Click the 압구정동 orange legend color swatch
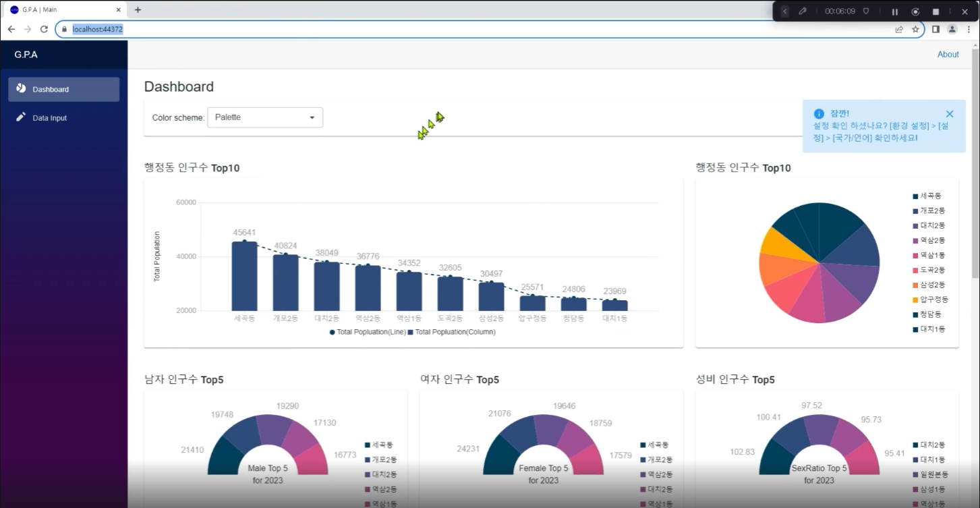980x508 pixels. pyautogui.click(x=915, y=300)
